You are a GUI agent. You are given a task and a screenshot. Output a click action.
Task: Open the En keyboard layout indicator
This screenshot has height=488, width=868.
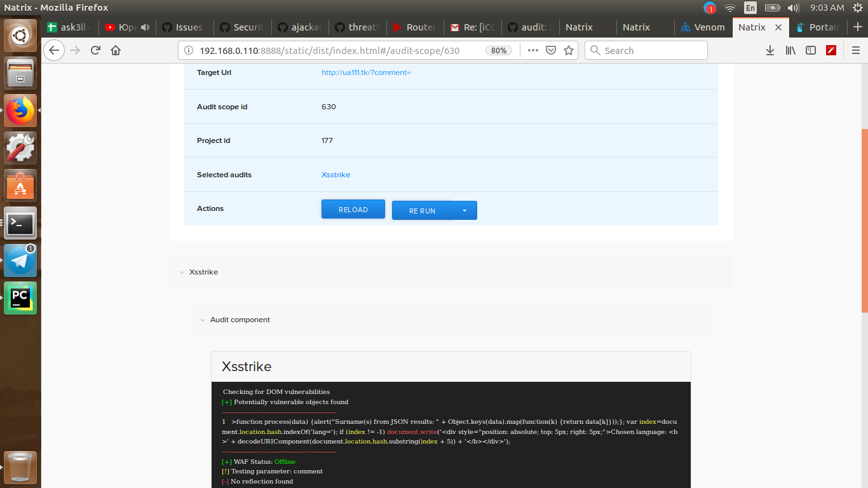pos(750,8)
